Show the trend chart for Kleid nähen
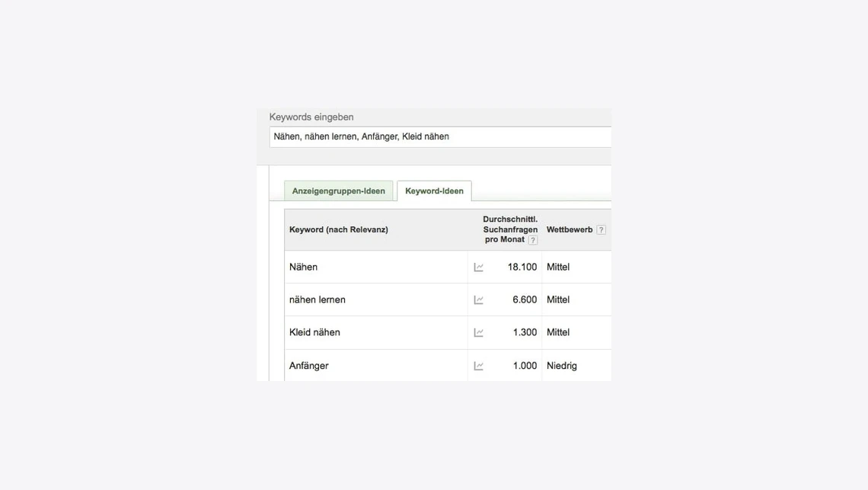 [478, 333]
